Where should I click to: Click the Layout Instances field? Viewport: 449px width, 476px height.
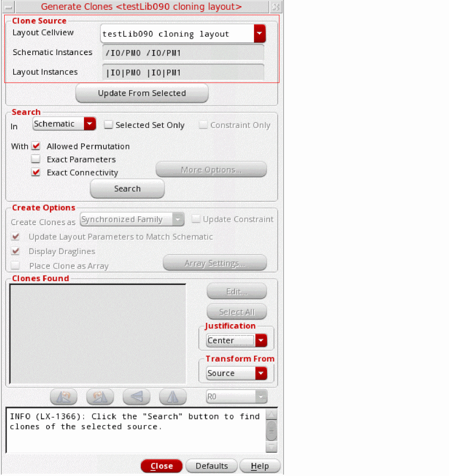tap(183, 72)
